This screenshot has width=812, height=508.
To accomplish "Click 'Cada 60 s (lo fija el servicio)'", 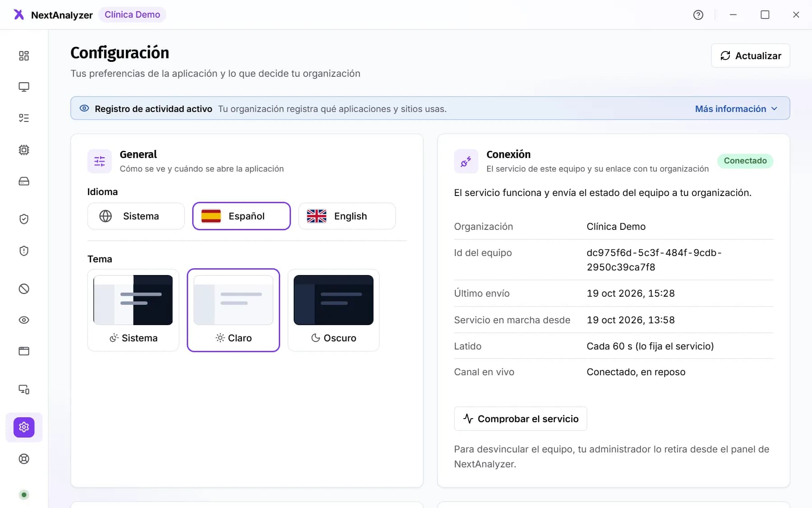I will [x=650, y=346].
